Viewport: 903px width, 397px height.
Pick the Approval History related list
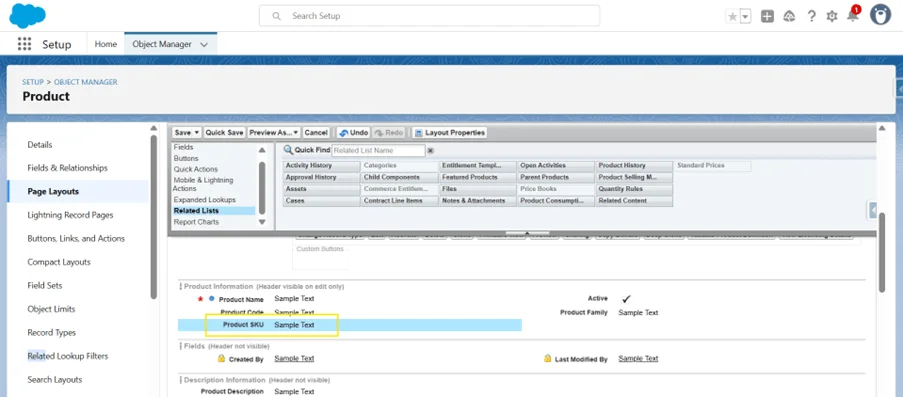pyautogui.click(x=321, y=177)
